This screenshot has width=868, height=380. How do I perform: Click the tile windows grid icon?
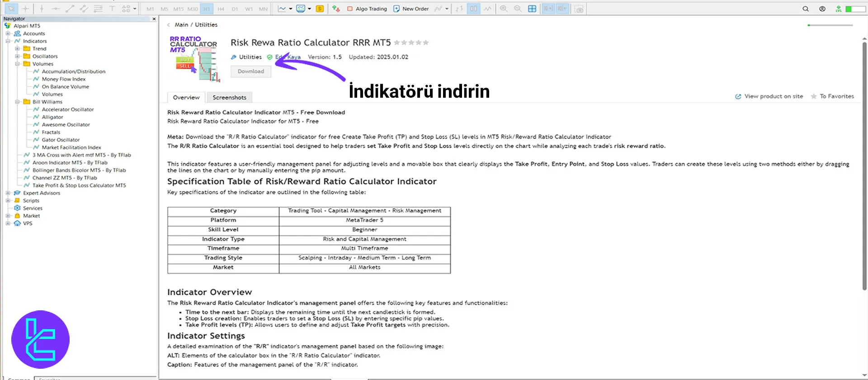click(x=532, y=9)
